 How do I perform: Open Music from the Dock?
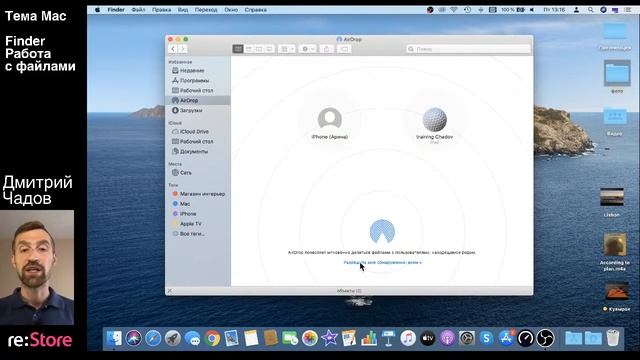click(x=408, y=338)
